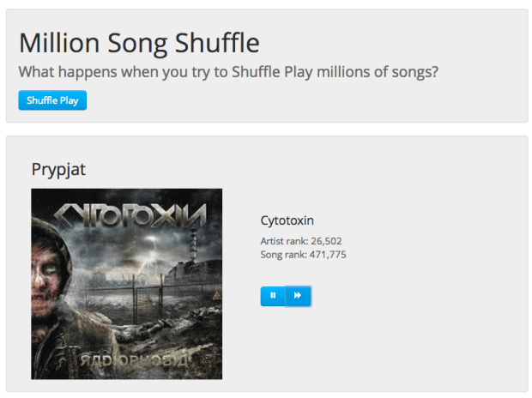Click the 'What happens when you try' subtitle
The height and width of the screenshot is (398, 532).
coord(228,72)
